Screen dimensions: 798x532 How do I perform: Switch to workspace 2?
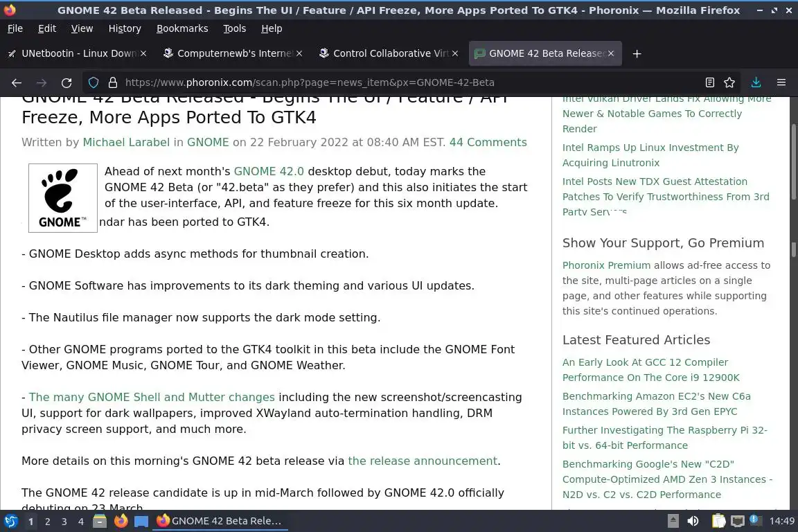pos(47,522)
